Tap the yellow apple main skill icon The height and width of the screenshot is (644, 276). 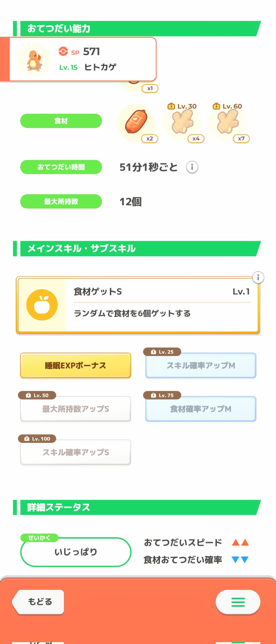pyautogui.click(x=42, y=305)
